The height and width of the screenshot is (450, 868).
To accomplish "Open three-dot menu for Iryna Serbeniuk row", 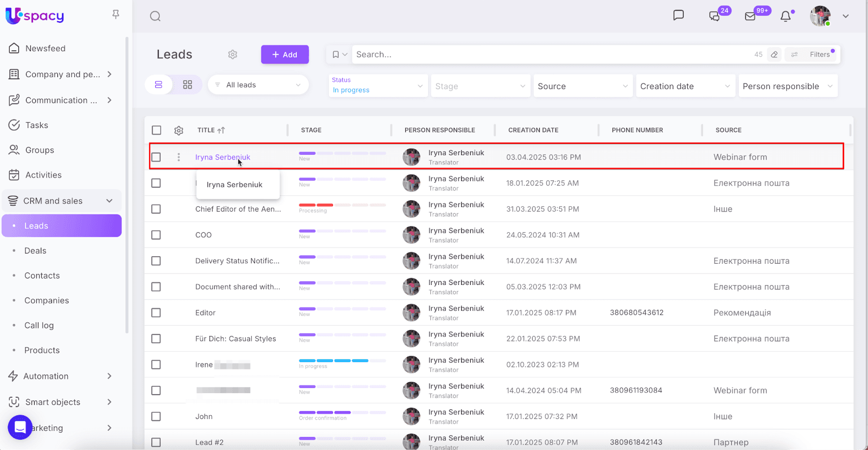I will coord(178,157).
